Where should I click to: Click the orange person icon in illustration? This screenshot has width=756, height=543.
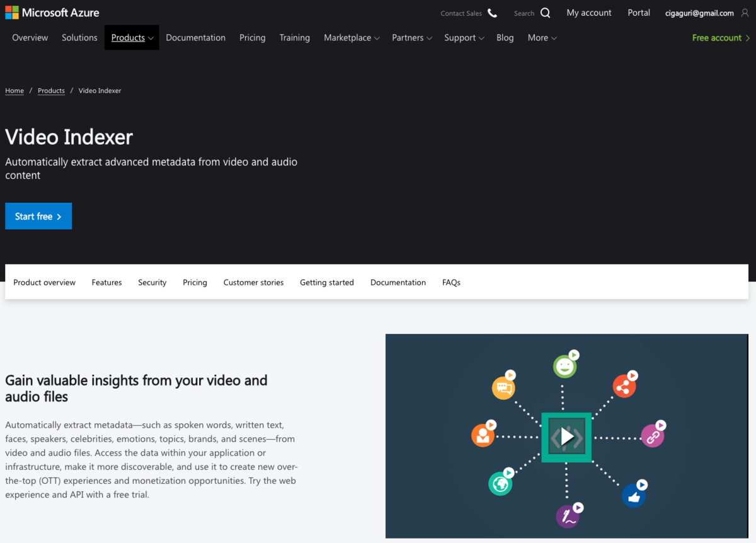tap(483, 435)
